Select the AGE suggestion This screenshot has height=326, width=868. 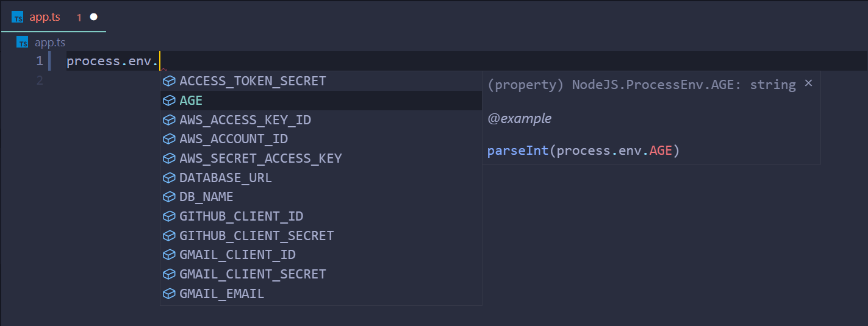(191, 101)
